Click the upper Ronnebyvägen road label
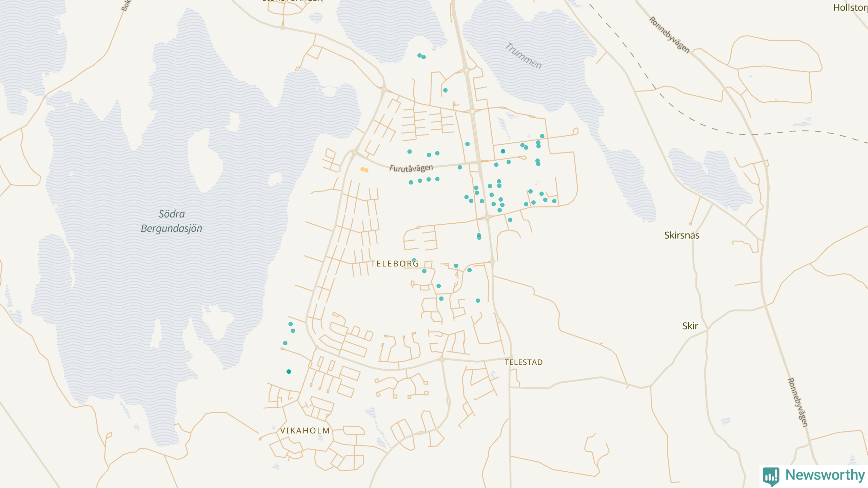868x488 pixels. coord(669,35)
